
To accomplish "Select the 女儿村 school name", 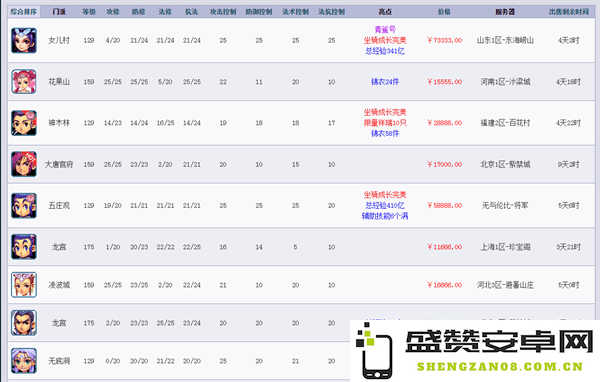I will 59,40.
